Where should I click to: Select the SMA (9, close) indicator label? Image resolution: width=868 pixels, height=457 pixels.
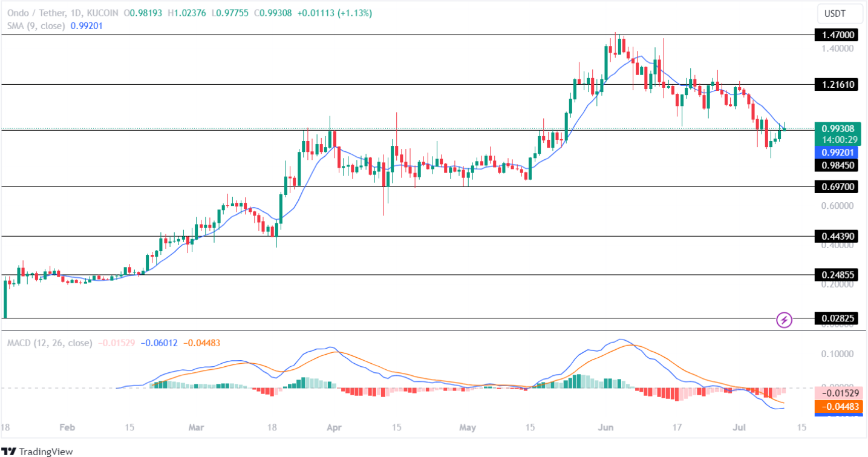pos(36,25)
